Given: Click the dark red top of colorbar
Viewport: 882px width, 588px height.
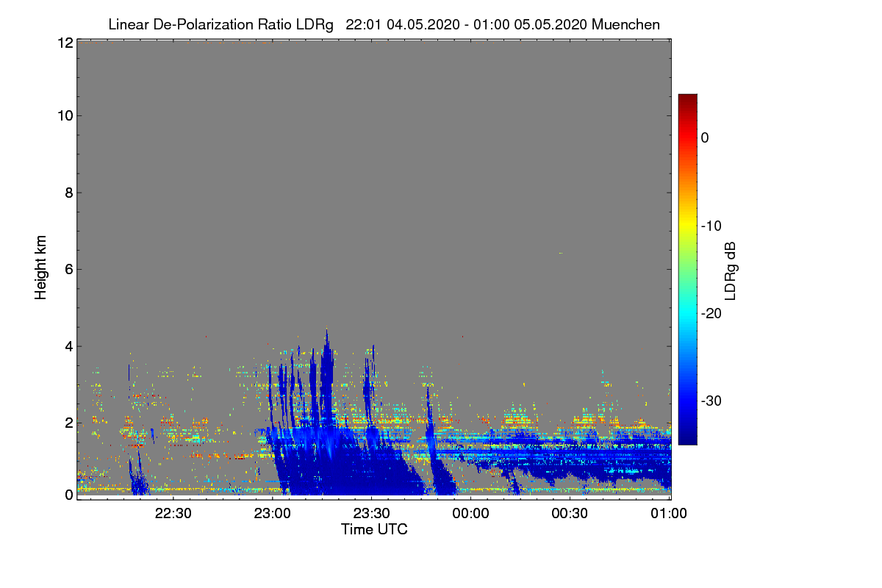Looking at the screenshot, I should click(x=687, y=98).
